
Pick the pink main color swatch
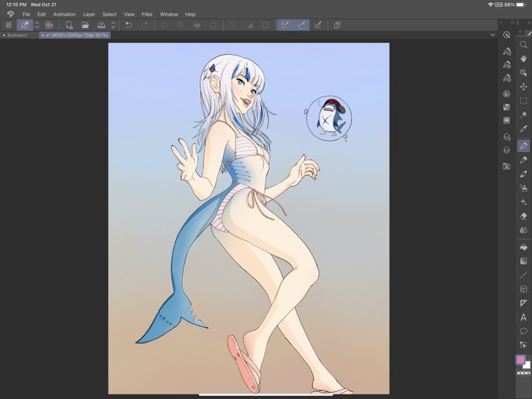coord(520,360)
